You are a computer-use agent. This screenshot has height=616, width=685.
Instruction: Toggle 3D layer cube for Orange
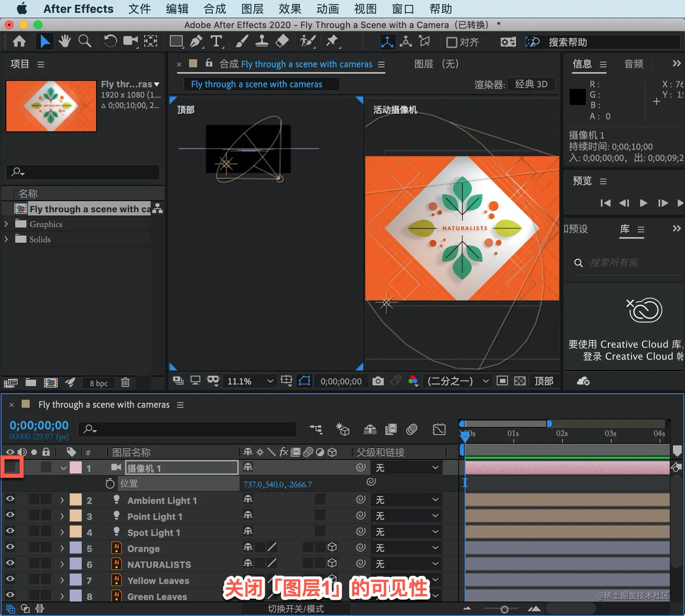pyautogui.click(x=332, y=547)
